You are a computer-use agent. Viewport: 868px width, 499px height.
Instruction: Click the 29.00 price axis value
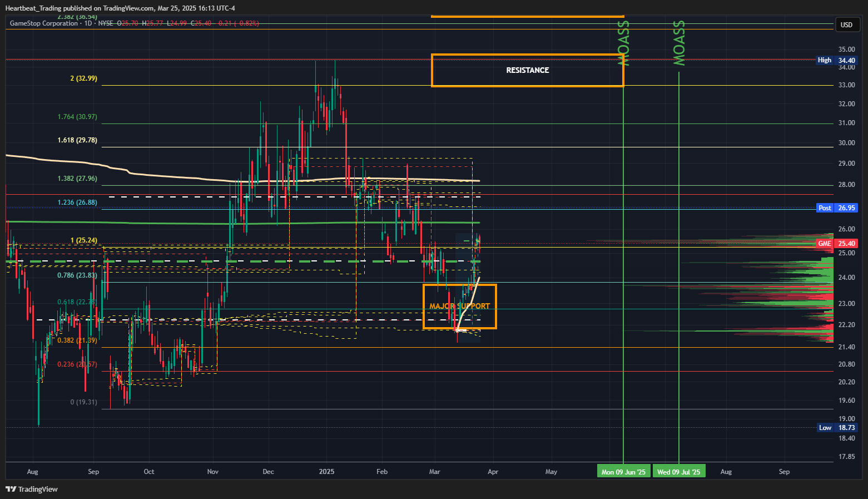[847, 164]
